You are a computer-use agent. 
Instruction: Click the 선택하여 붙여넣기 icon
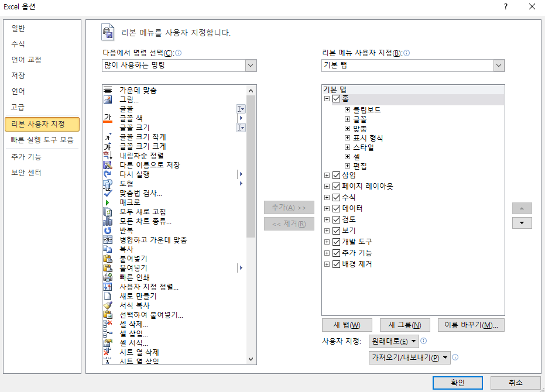(x=108, y=315)
